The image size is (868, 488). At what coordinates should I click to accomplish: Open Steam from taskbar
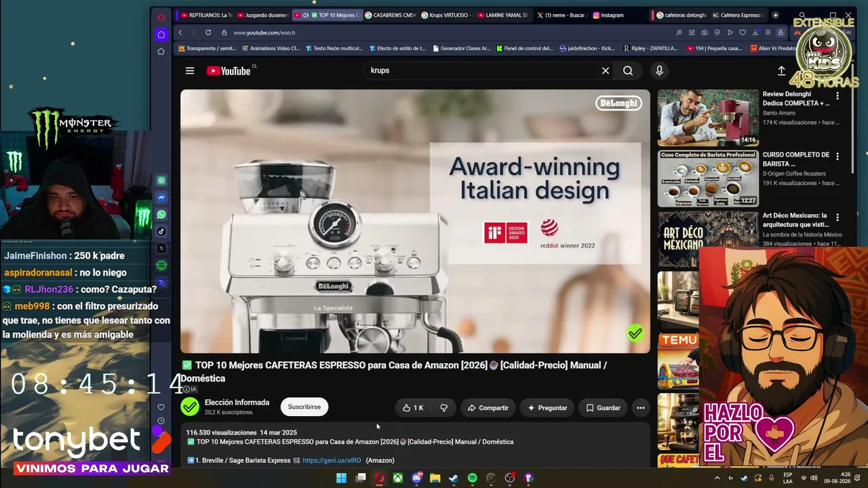pyautogui.click(x=454, y=478)
